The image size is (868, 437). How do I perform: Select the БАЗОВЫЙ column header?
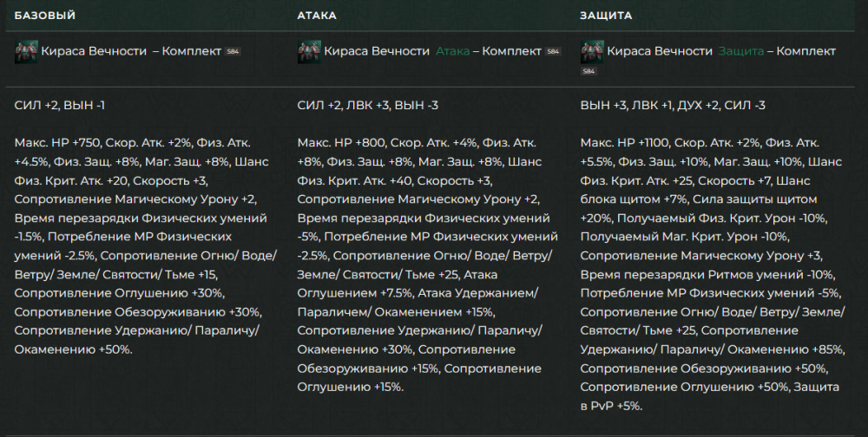[45, 16]
